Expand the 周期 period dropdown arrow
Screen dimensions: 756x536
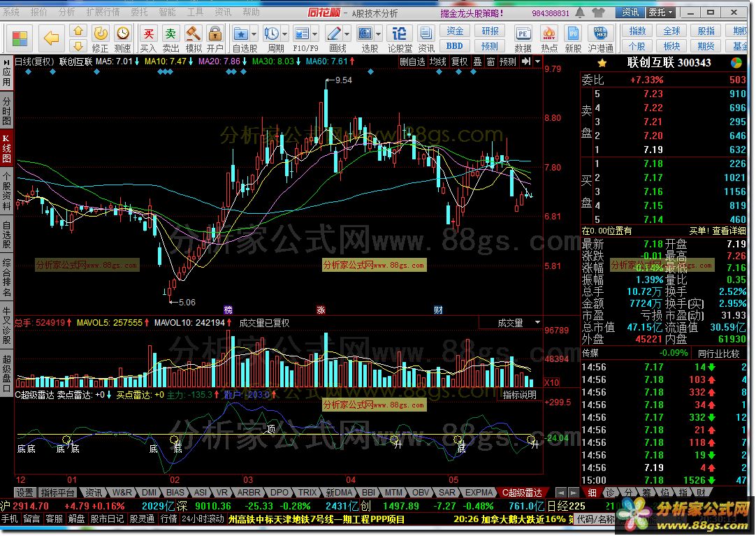point(285,34)
